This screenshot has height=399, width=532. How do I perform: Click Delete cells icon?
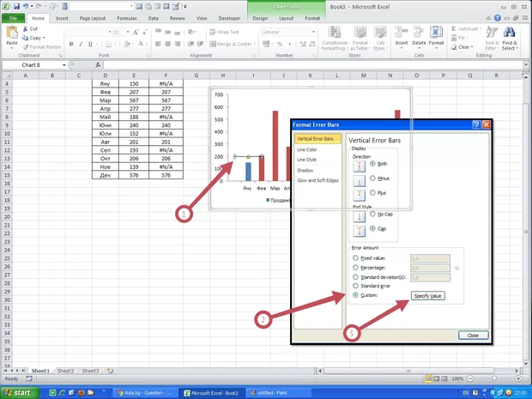tap(419, 33)
